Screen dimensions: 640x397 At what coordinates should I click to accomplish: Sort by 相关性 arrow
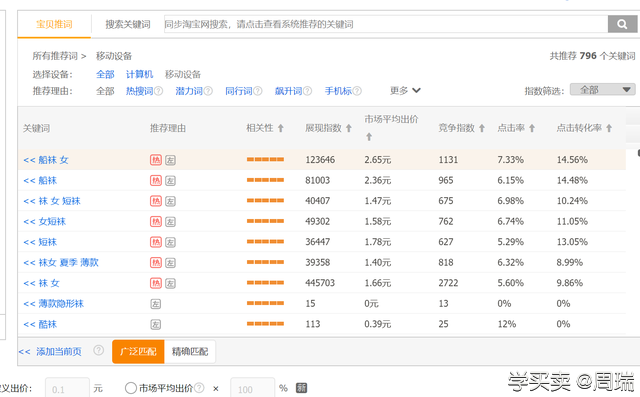point(281,128)
